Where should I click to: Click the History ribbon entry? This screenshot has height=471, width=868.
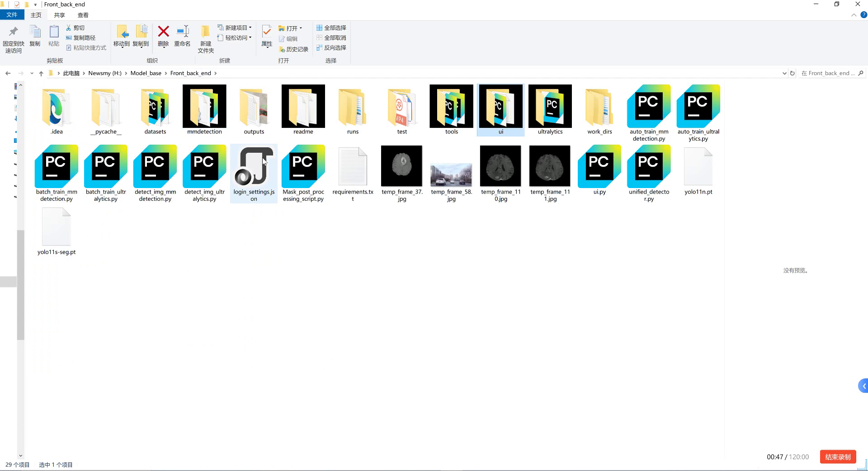(x=293, y=49)
